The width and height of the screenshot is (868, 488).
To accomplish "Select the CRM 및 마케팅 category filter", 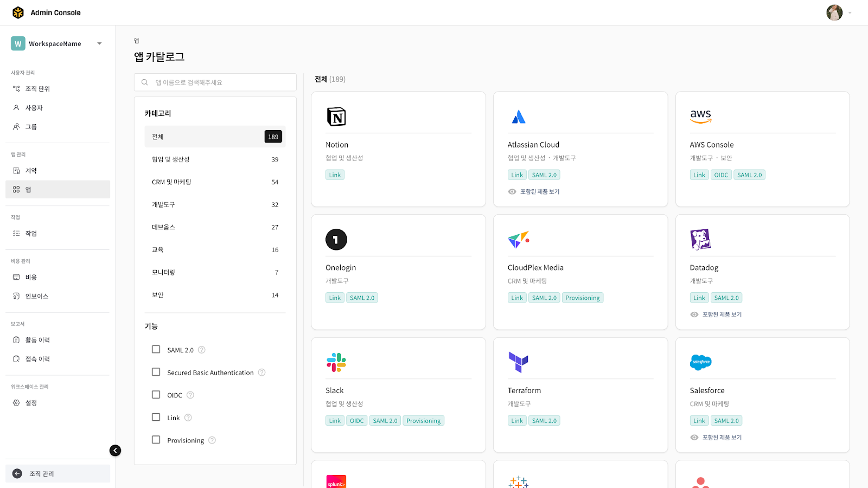I will pyautogui.click(x=215, y=182).
